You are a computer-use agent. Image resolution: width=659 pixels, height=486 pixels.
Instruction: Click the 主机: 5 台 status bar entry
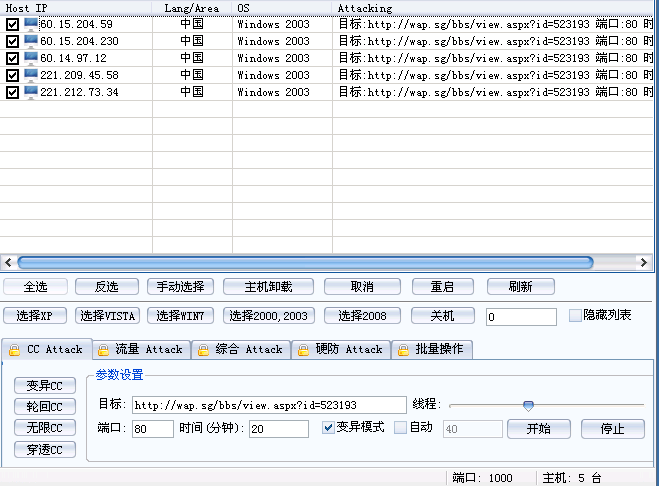point(572,478)
